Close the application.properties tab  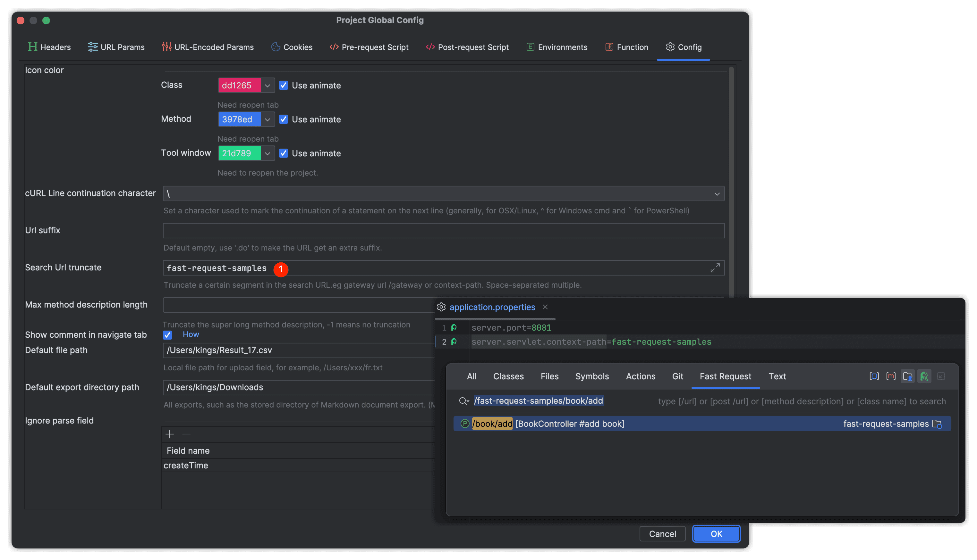pyautogui.click(x=545, y=307)
